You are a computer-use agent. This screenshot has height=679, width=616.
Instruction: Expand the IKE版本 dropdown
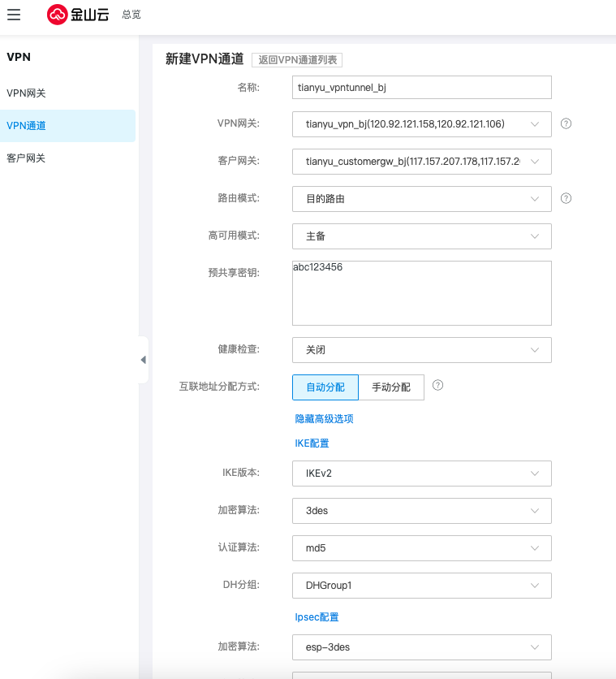coord(421,474)
